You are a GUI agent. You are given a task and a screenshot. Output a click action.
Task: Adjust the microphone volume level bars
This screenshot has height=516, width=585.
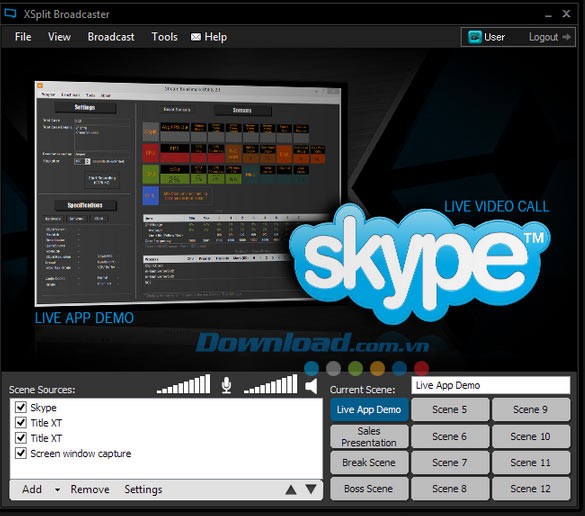pos(184,384)
